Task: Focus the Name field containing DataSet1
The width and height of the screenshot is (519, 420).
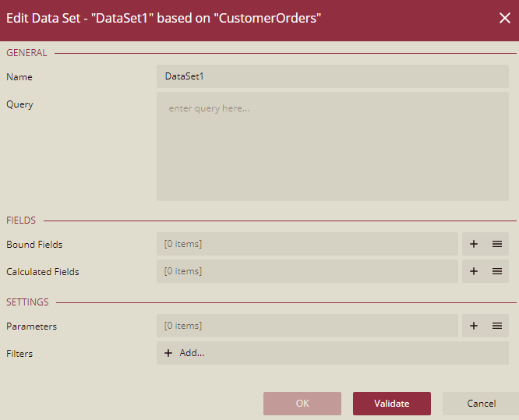Action: (x=333, y=76)
